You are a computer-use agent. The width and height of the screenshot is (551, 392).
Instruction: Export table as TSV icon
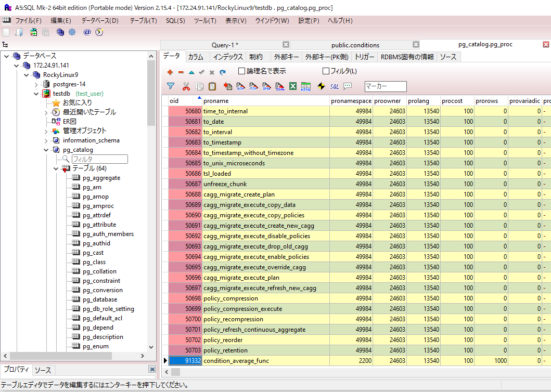click(253, 86)
